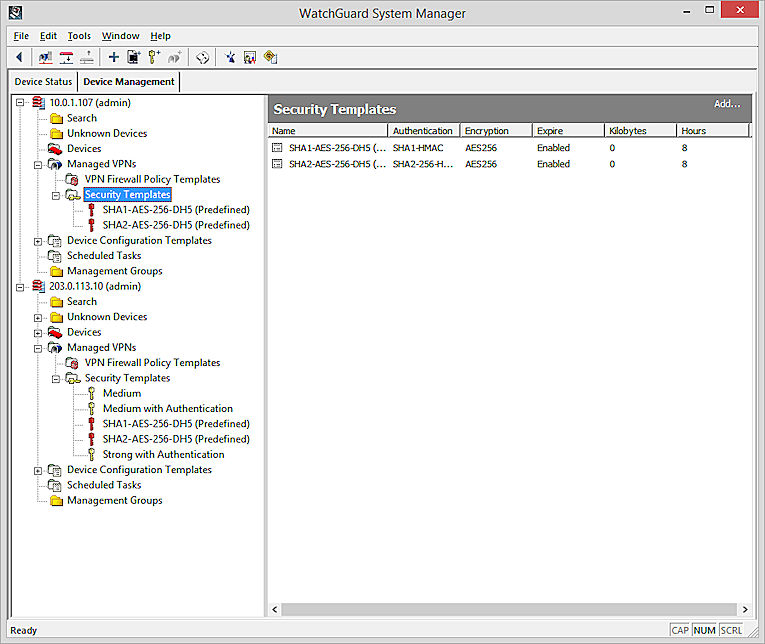Click the red key icon beside Strong with Authentication

pos(92,455)
